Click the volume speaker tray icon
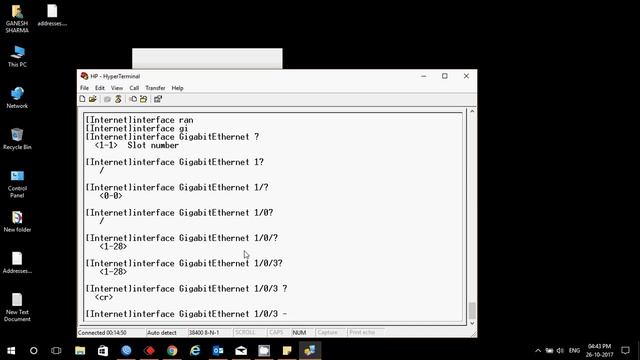 560,351
